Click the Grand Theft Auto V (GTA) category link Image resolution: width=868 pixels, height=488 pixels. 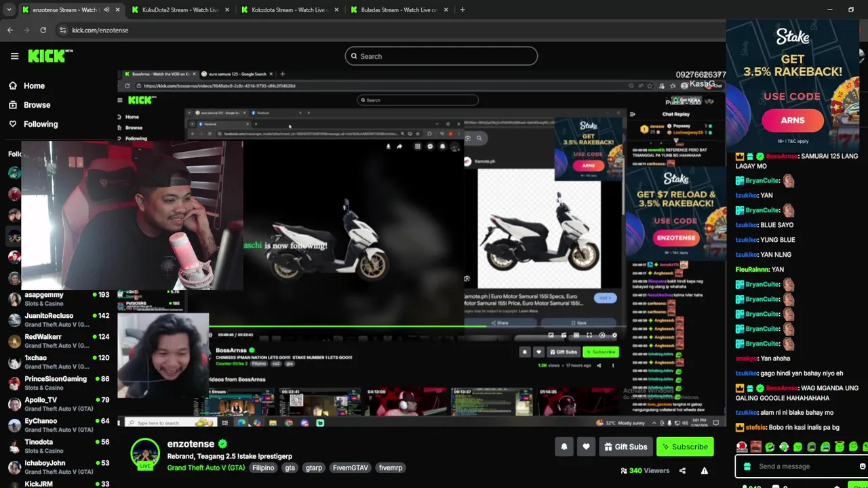click(x=206, y=468)
